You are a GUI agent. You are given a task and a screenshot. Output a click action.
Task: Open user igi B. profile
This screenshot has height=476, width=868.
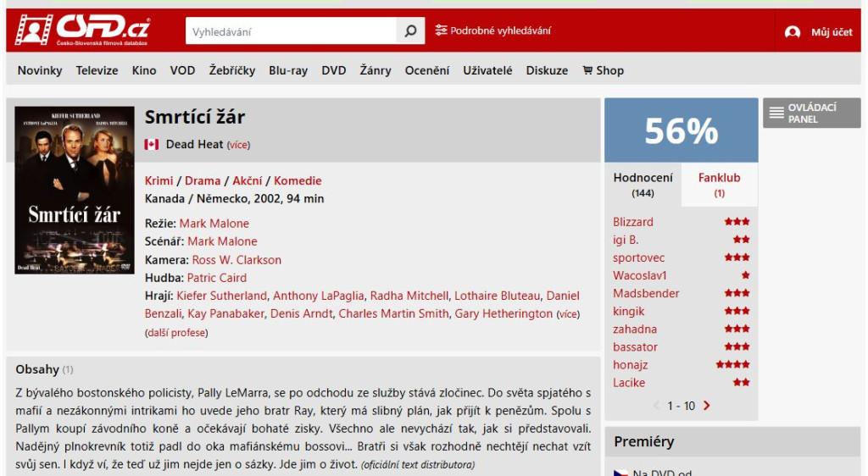(626, 240)
